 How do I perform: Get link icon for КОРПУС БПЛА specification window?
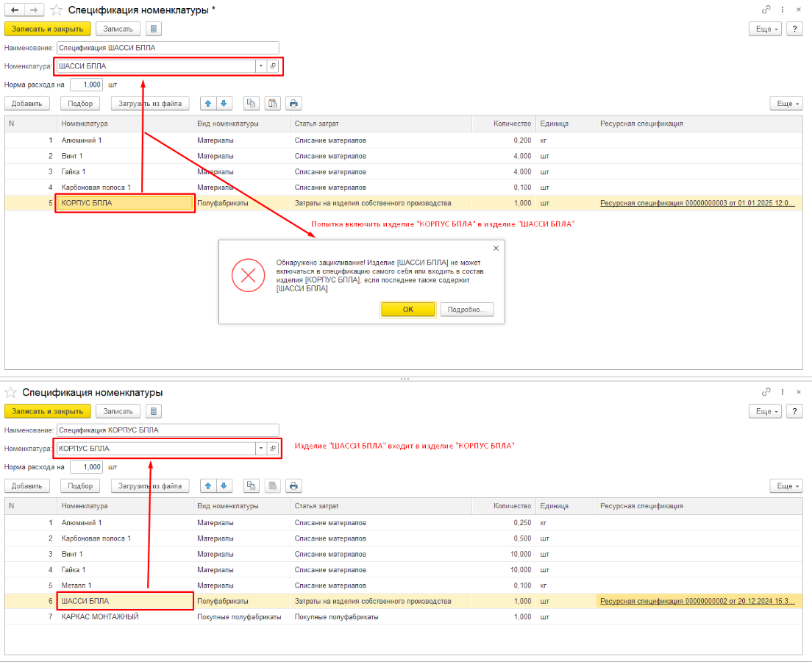tap(766, 392)
